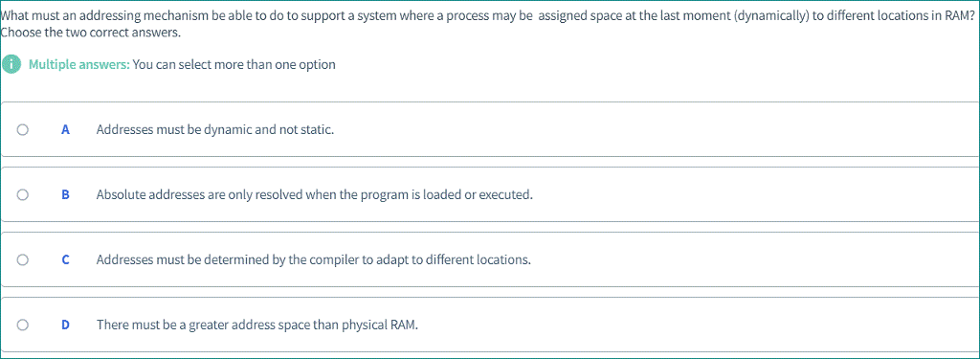Select the radio button for option A
Image resolution: width=980 pixels, height=359 pixels.
tap(23, 130)
